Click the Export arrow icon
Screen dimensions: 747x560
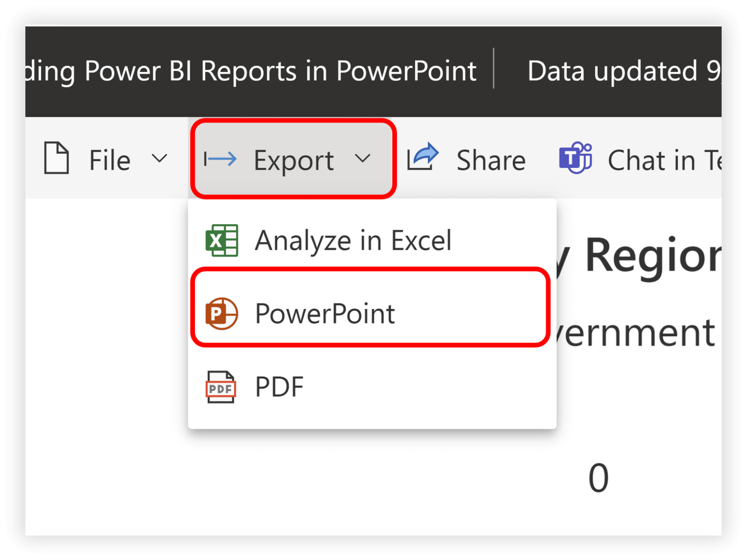tap(220, 158)
